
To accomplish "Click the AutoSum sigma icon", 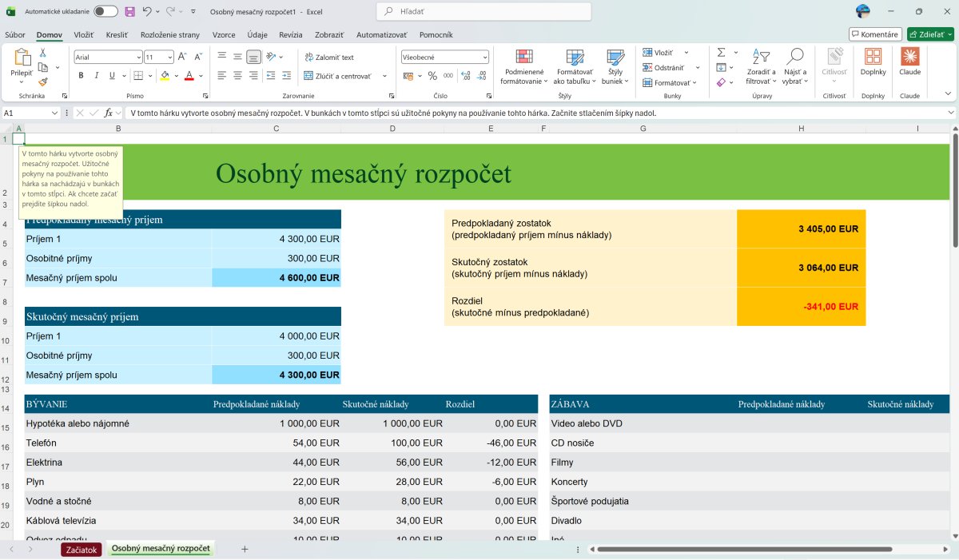I will point(721,53).
